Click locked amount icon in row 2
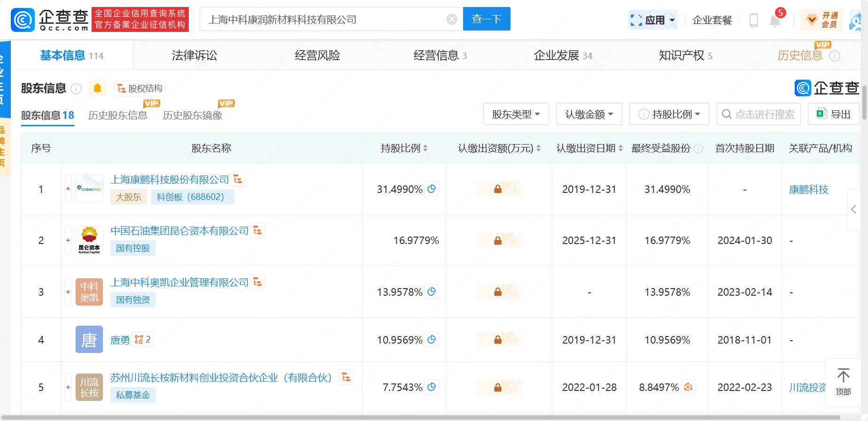The image size is (868, 421). coord(498,240)
